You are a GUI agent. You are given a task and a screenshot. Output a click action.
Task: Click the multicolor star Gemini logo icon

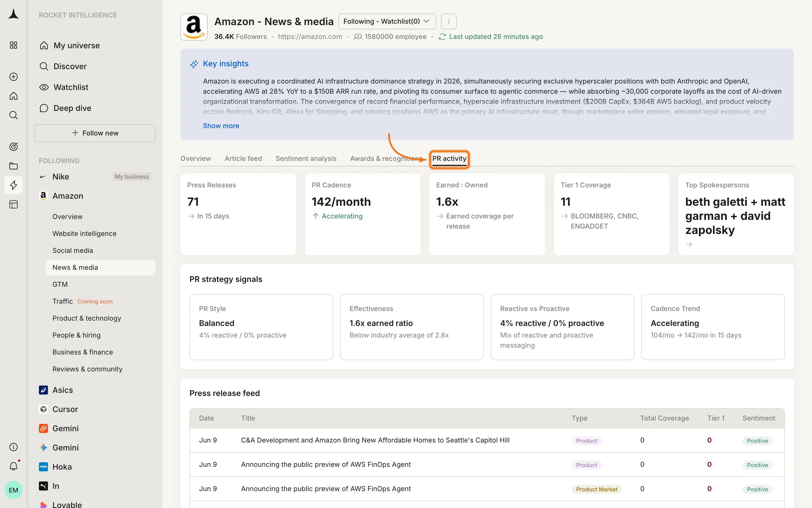tap(43, 448)
